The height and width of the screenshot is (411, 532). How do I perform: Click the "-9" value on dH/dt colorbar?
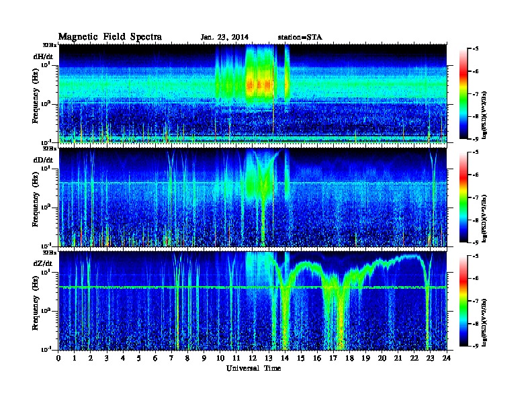(x=476, y=139)
